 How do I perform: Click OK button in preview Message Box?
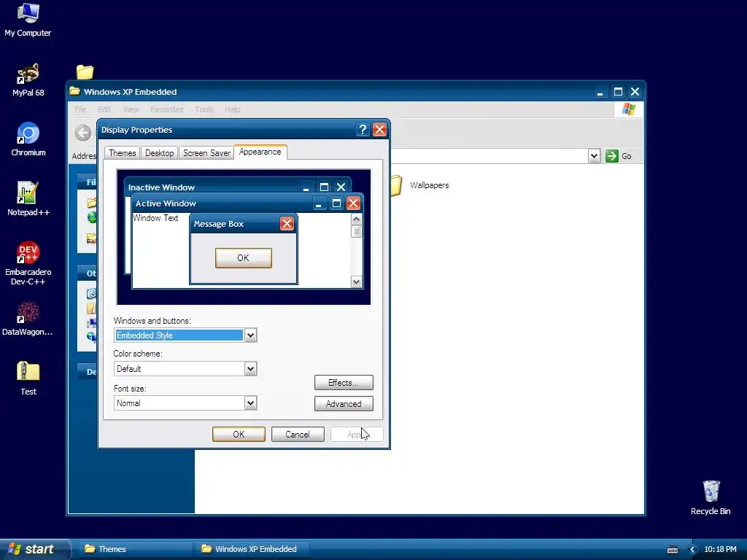(x=244, y=257)
